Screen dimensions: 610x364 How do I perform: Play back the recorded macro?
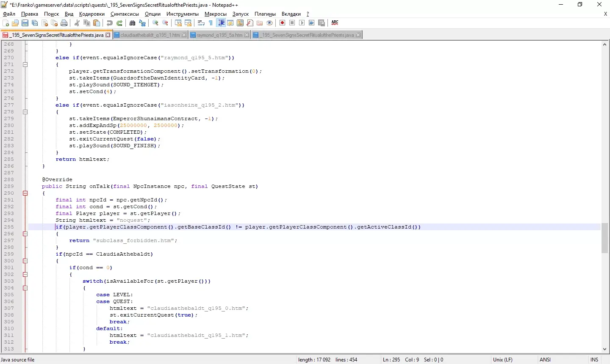(x=302, y=23)
